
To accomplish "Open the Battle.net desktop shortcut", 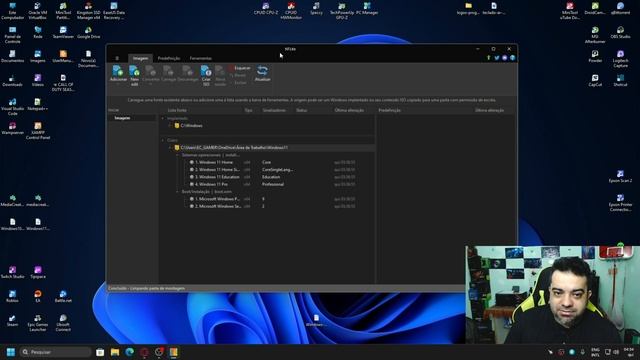I will click(x=63, y=297).
